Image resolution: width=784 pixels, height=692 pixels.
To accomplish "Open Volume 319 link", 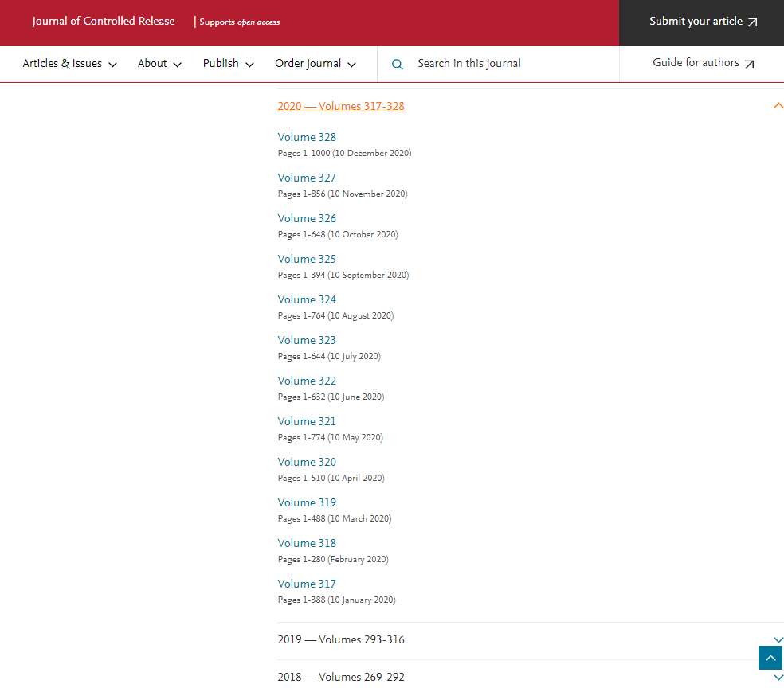I will tap(307, 502).
